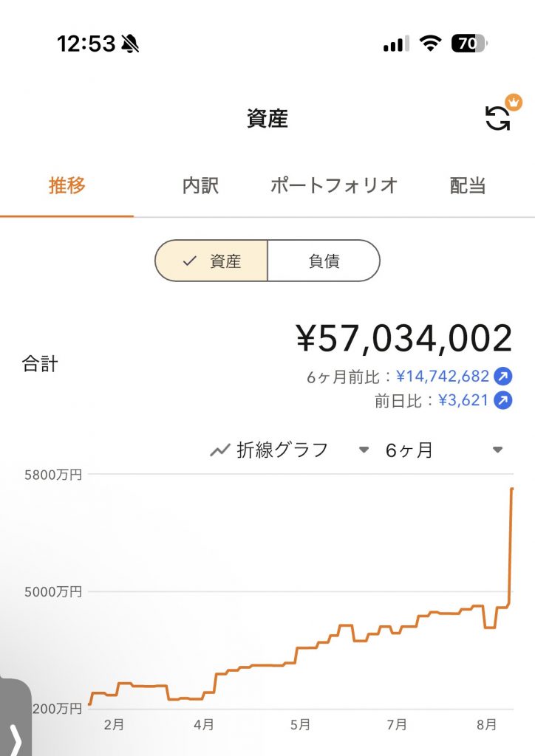Tap the premium crown badge
535x756 pixels.
point(514,102)
